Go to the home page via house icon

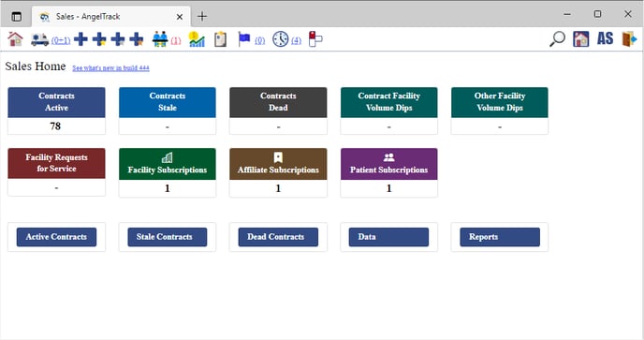coord(15,39)
